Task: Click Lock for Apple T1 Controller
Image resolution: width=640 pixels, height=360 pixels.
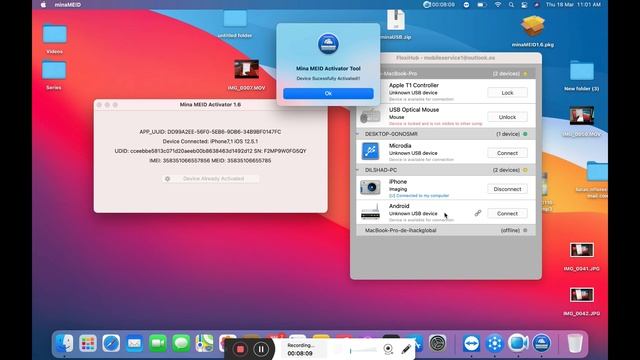Action: pos(507,93)
